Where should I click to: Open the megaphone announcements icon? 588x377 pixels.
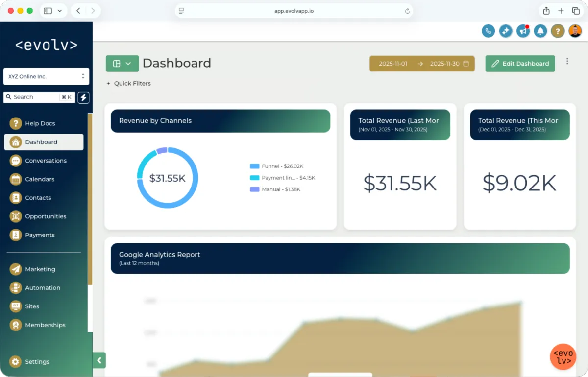523,31
